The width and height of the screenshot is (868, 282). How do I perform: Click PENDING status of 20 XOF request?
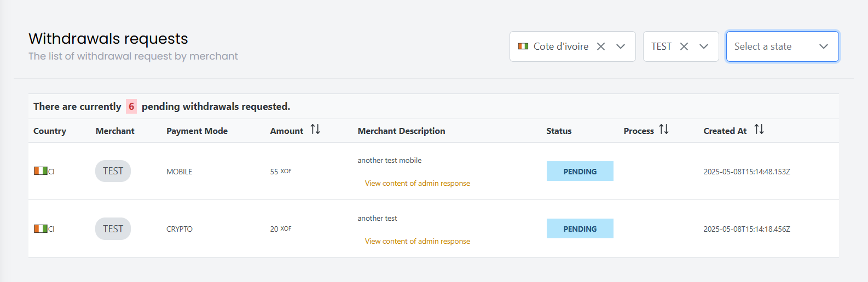pos(580,229)
